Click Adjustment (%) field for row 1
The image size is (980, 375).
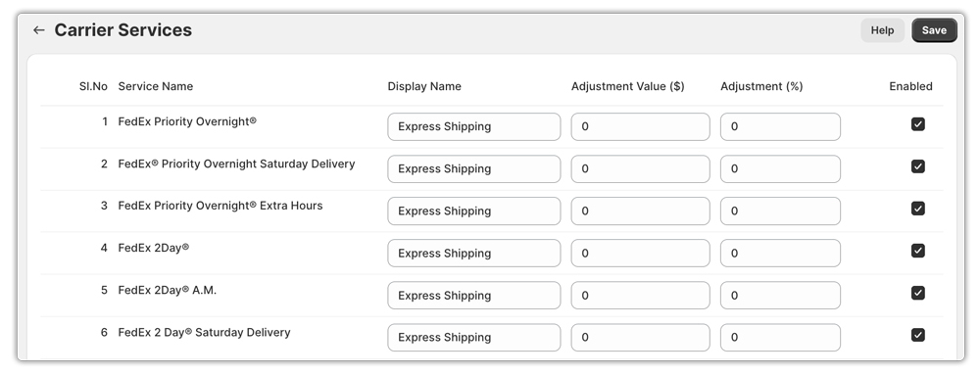[780, 126]
